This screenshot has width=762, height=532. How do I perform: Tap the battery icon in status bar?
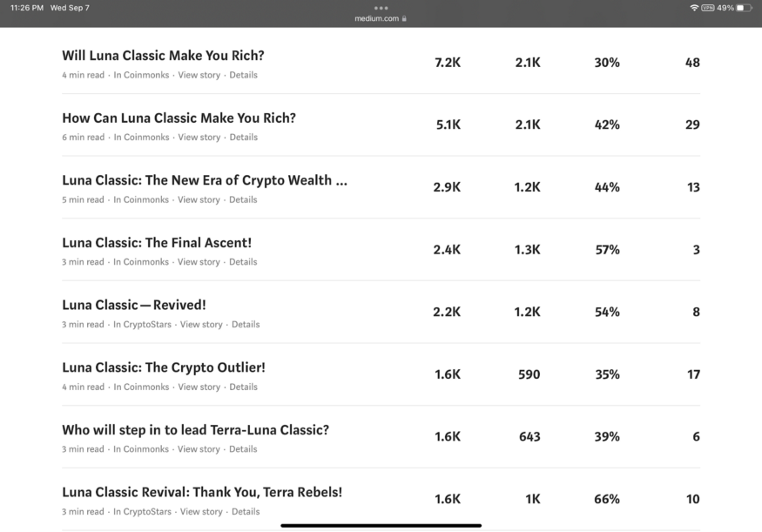pyautogui.click(x=743, y=8)
